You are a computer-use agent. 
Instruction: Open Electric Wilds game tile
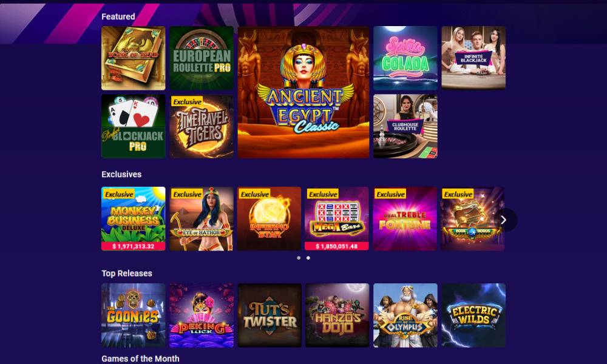(473, 315)
